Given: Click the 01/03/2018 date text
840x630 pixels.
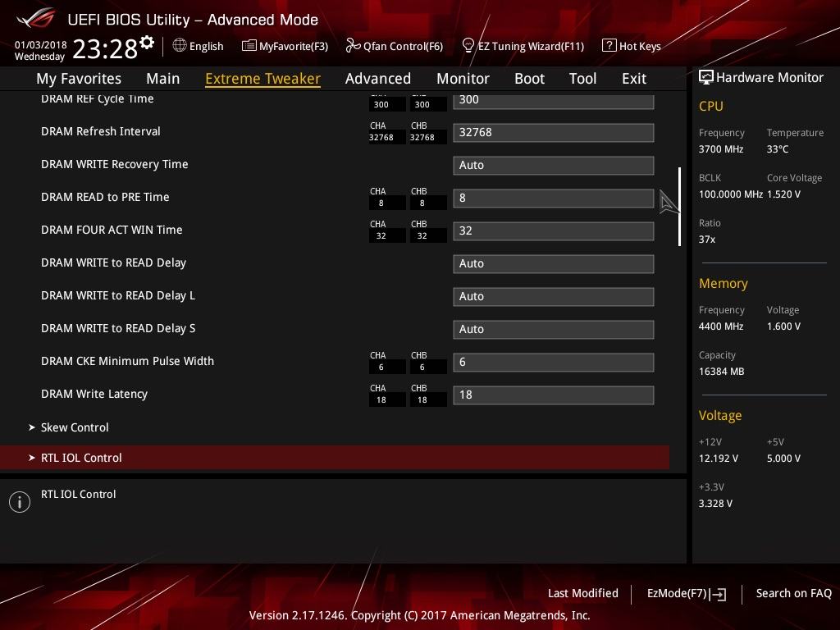Looking at the screenshot, I should coord(41,44).
